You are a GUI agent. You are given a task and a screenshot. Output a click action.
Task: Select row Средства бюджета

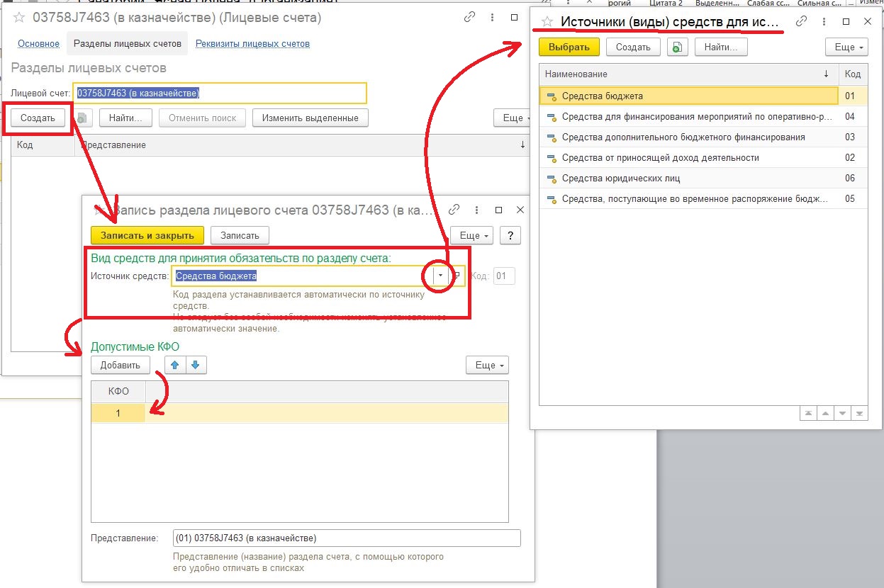click(x=703, y=96)
